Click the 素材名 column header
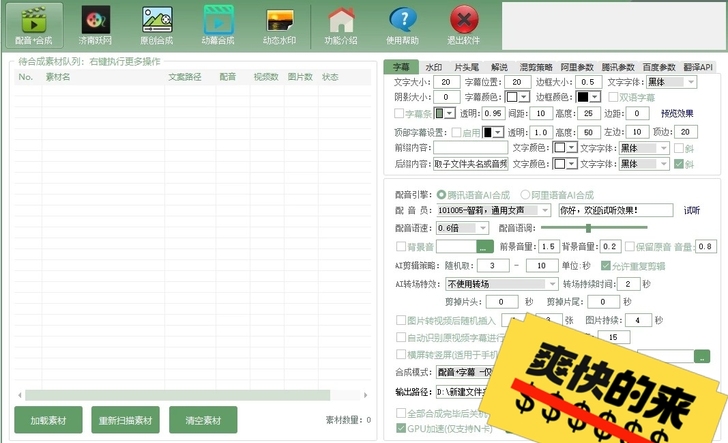This screenshot has width=728, height=443. tap(58, 77)
